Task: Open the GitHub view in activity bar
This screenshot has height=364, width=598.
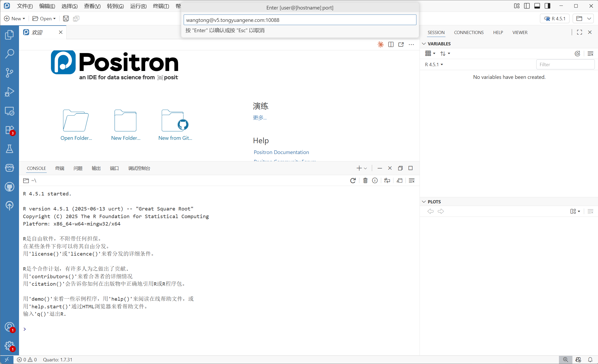Action: click(10, 187)
